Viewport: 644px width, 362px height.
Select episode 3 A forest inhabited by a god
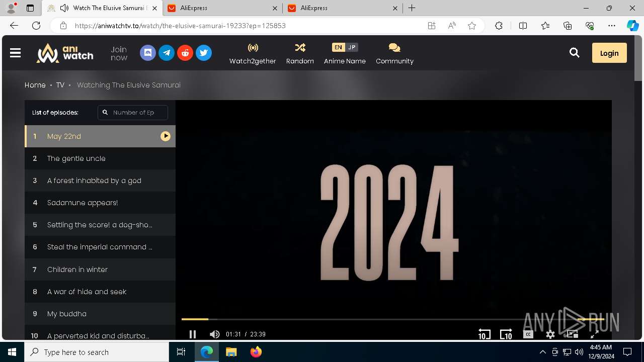[x=100, y=180]
